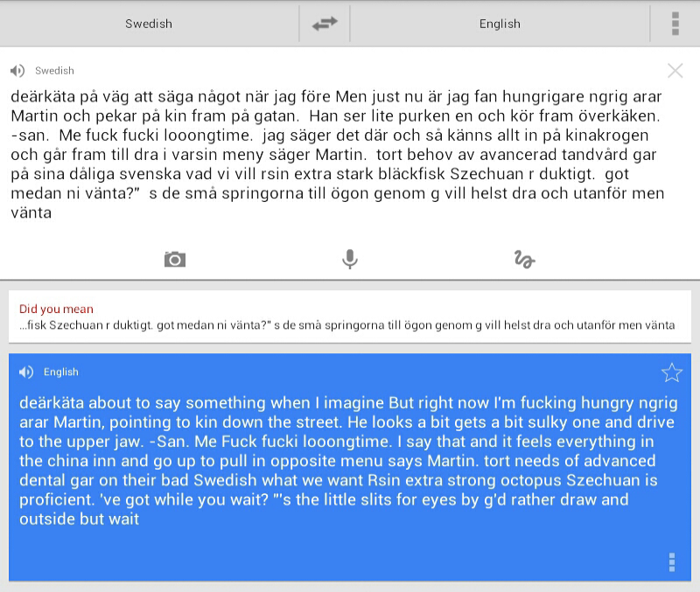Click the word 'Szechuan' in input text
Viewport: 700px width, 592px height.
click(486, 173)
